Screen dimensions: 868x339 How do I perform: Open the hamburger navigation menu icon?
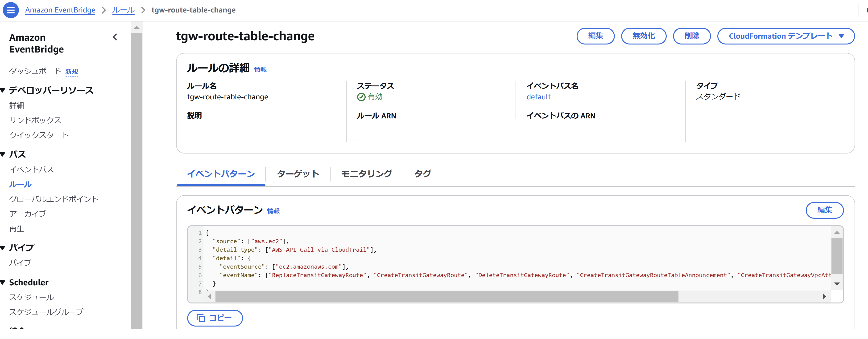(11, 10)
